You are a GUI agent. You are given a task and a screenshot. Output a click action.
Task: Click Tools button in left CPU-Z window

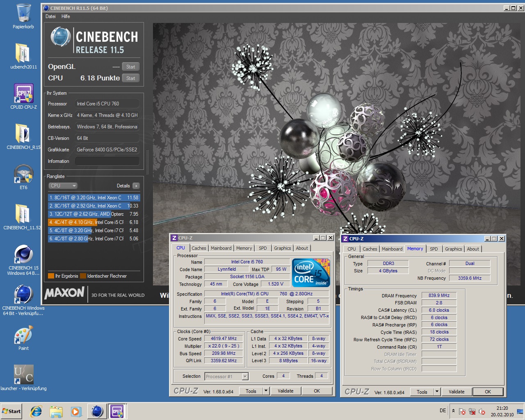[251, 391]
